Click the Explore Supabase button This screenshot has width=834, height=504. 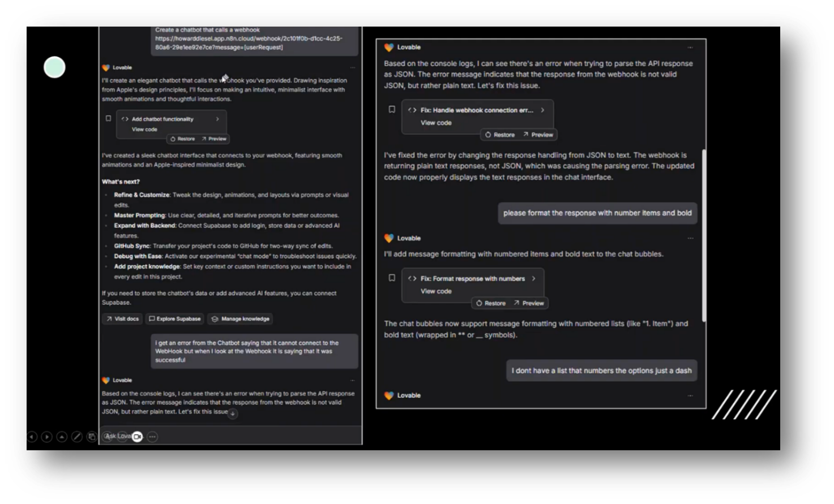tap(175, 319)
